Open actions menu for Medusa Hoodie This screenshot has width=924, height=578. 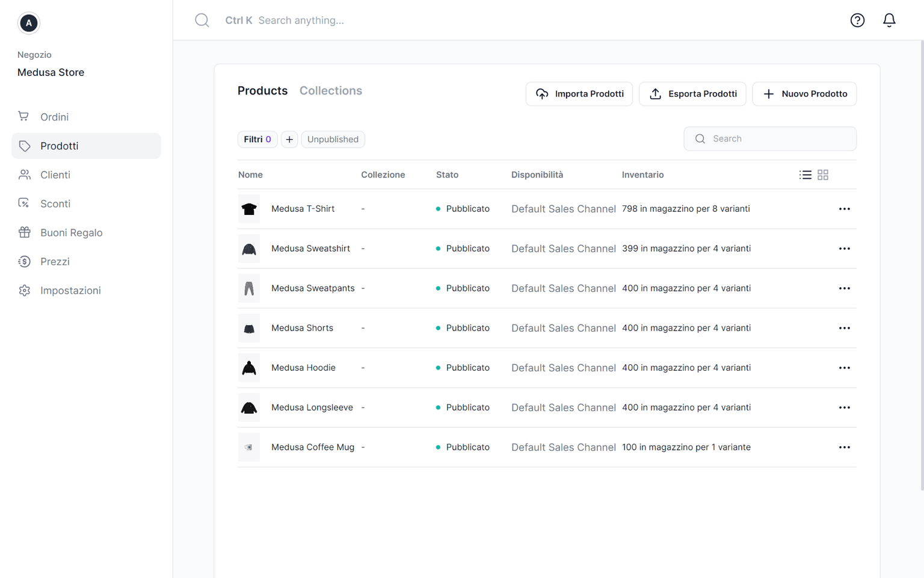coord(845,368)
